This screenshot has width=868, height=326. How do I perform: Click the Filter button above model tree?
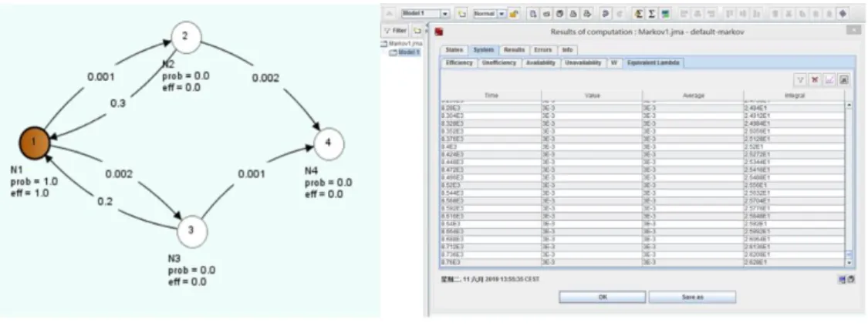point(395,30)
